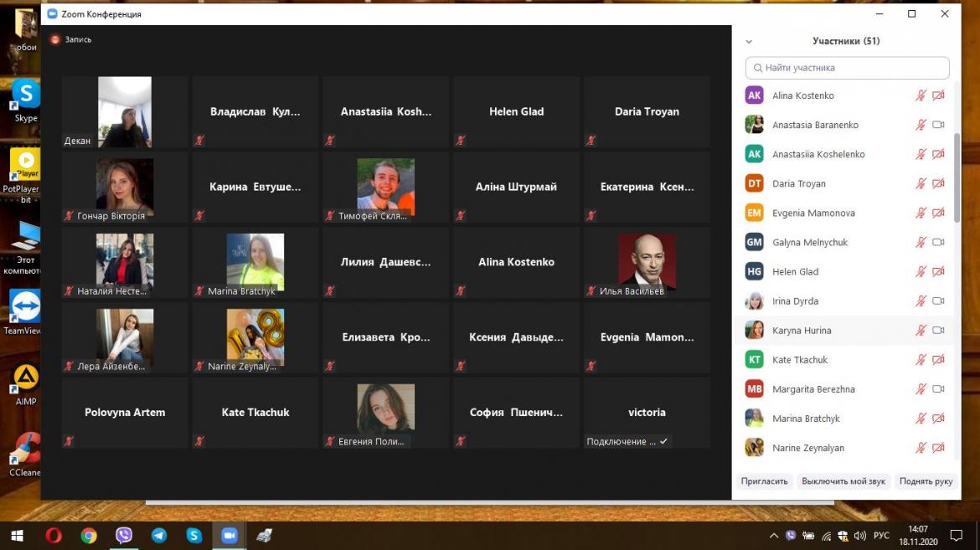Show hidden system tray icons arrow
This screenshot has height=550, width=980.
point(773,536)
